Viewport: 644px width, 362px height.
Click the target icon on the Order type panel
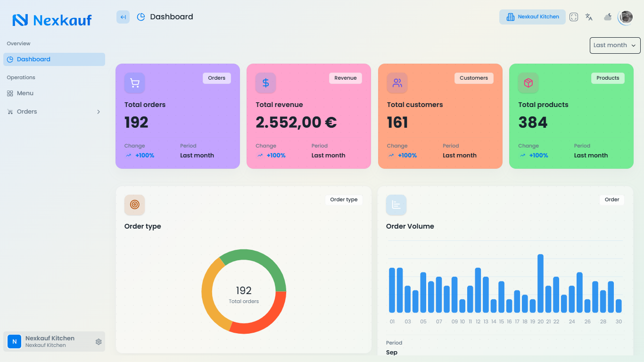[x=134, y=205]
